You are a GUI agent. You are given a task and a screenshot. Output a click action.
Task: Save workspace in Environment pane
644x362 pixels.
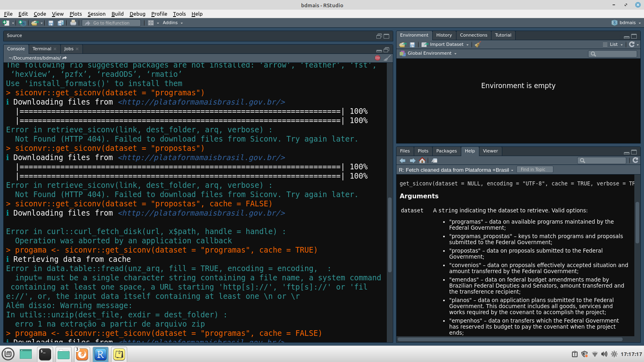pyautogui.click(x=412, y=45)
